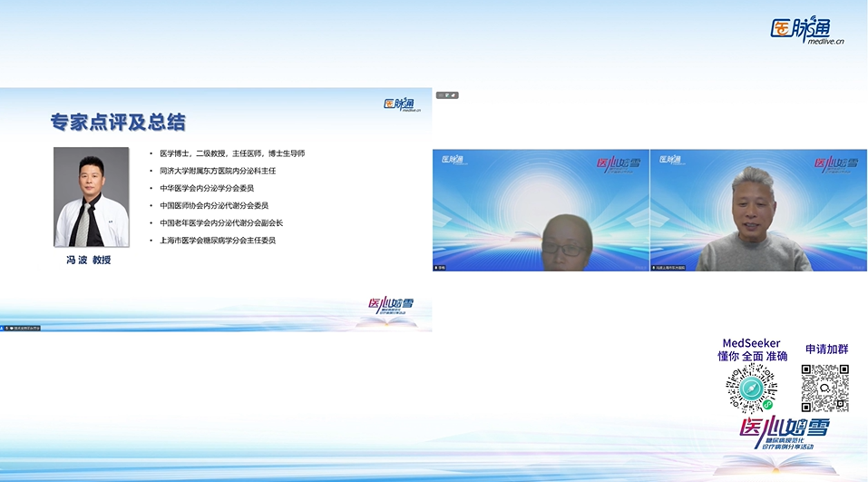Click the line 医学博士，二级教授，主任医师，博士生导师
This screenshot has width=868, height=482.
pos(232,153)
